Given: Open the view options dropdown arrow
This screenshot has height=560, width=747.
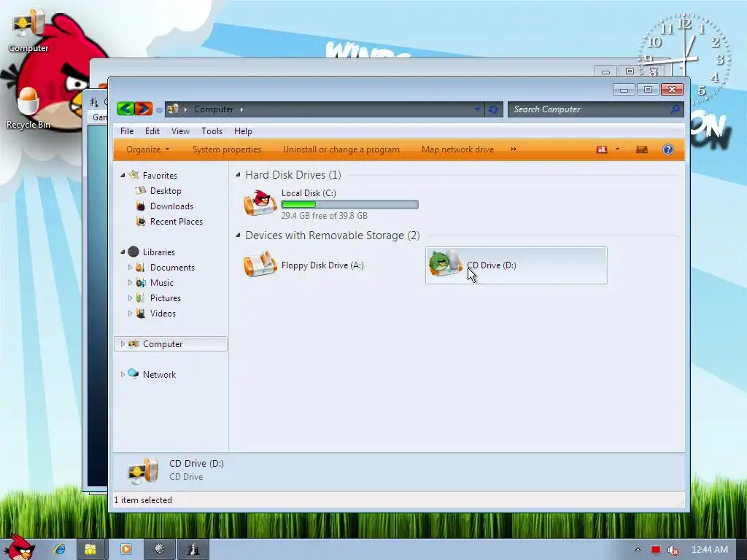Looking at the screenshot, I should click(x=617, y=149).
